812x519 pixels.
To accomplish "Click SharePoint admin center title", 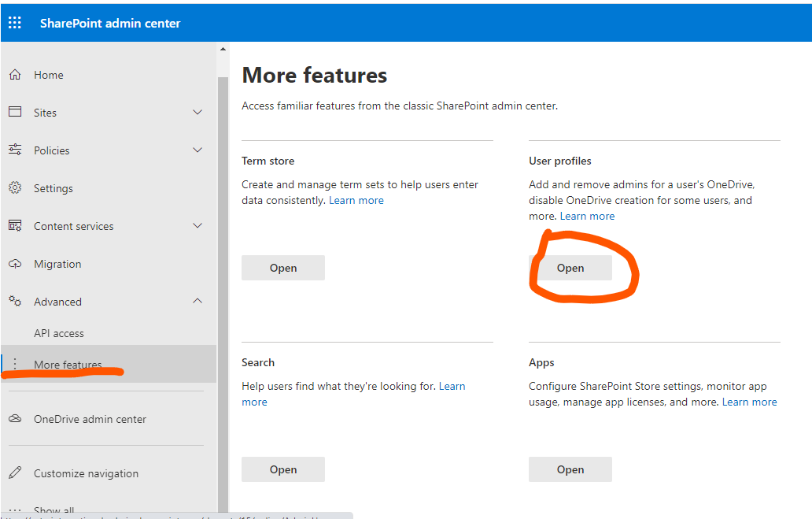I will tap(110, 24).
